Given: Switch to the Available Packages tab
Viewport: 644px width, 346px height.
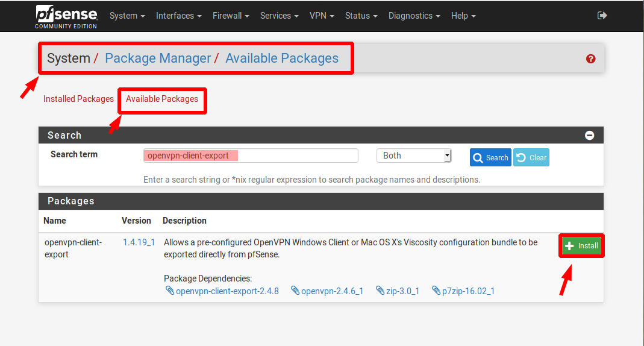Looking at the screenshot, I should (162, 99).
